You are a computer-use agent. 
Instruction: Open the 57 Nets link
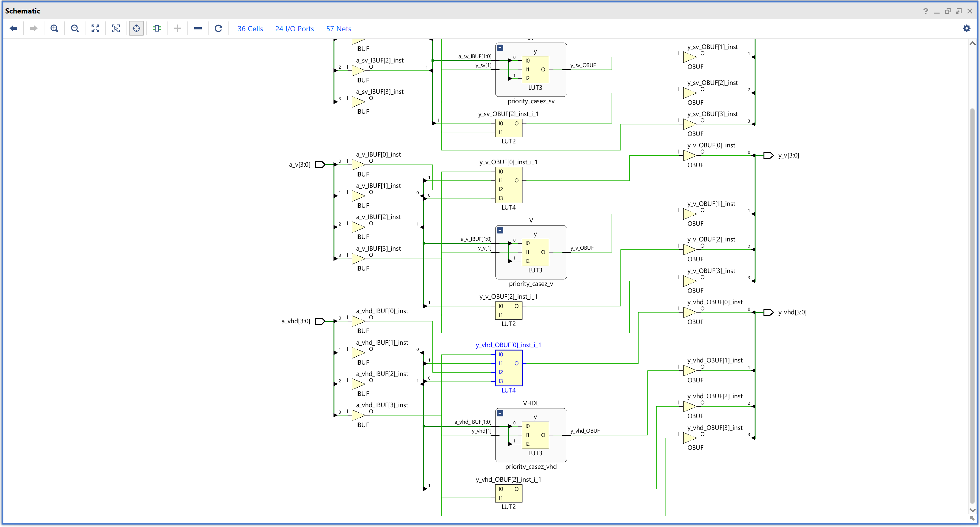click(339, 29)
